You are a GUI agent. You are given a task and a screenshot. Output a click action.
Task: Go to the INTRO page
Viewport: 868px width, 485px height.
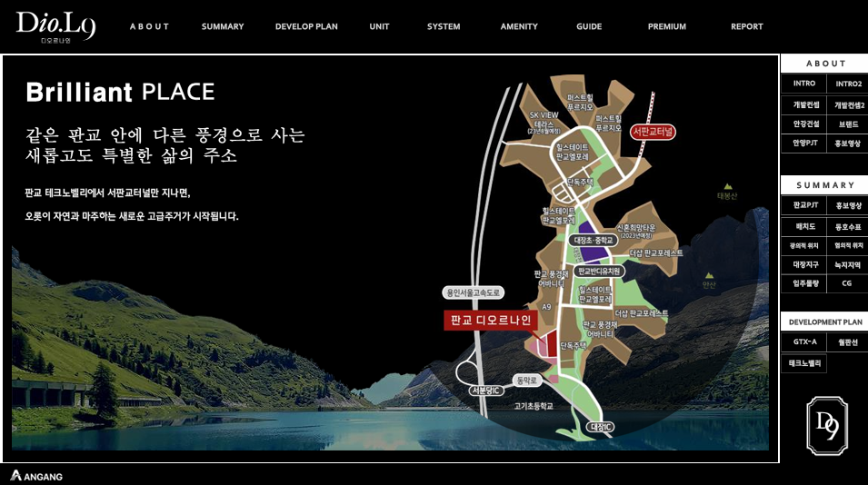click(x=803, y=84)
